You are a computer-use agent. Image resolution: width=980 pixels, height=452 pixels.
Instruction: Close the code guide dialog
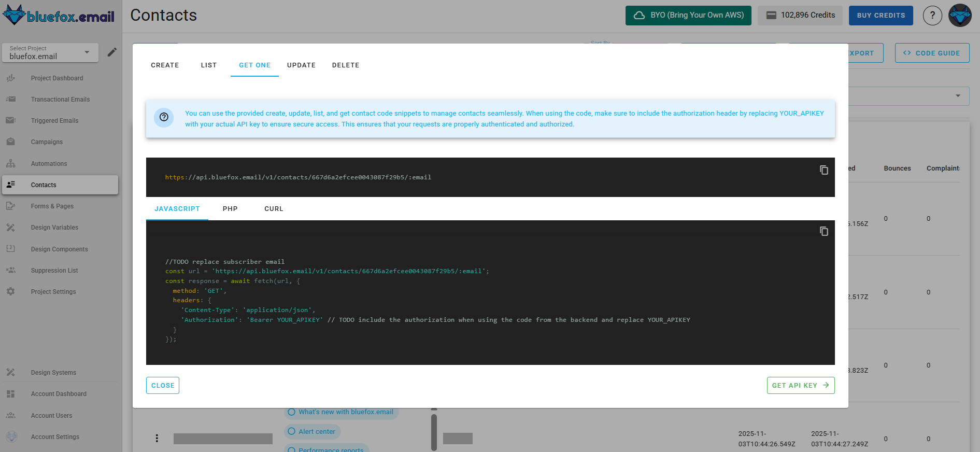pyautogui.click(x=163, y=386)
